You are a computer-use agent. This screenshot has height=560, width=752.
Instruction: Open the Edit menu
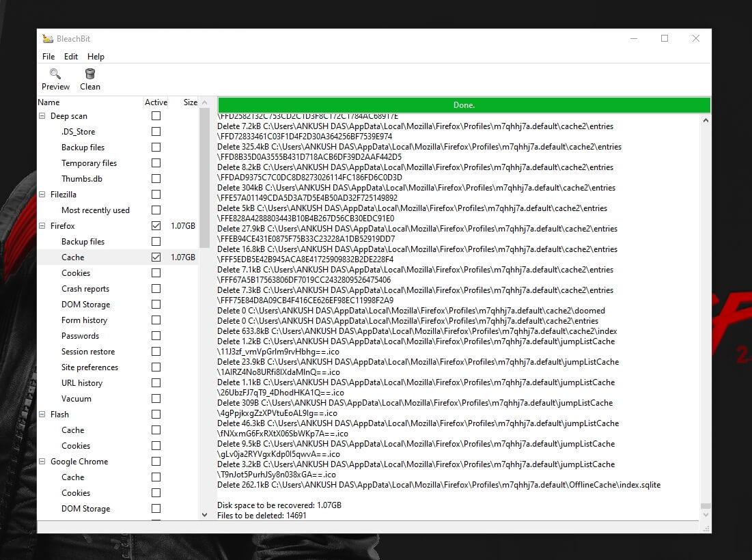71,57
